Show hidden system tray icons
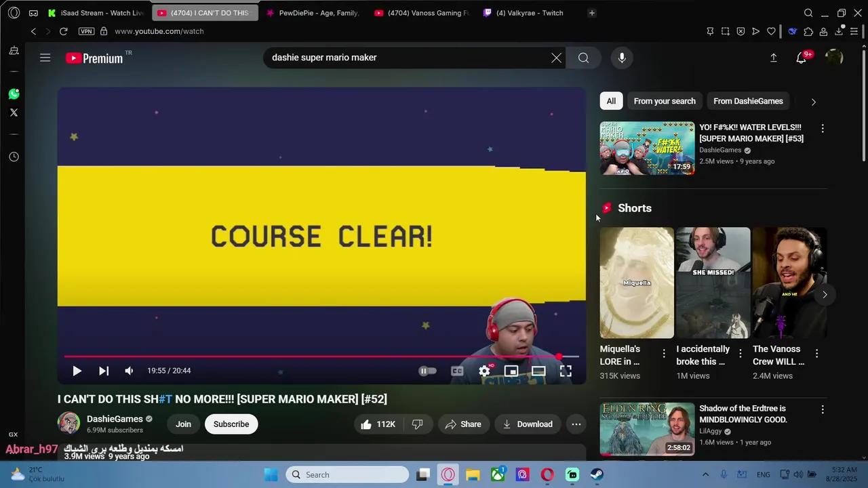Image resolution: width=868 pixels, height=488 pixels. 705,474
